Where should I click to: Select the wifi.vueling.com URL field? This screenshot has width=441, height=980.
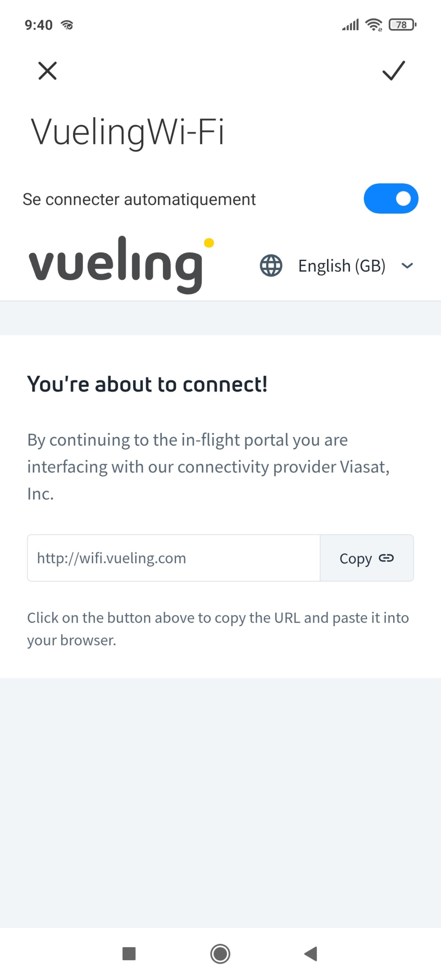[x=173, y=558]
